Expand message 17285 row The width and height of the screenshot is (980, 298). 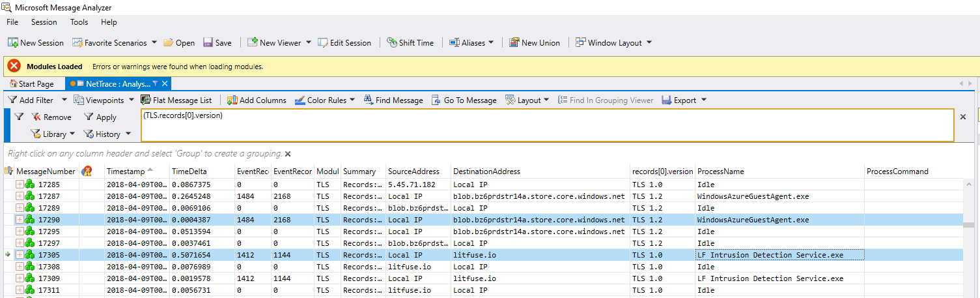click(x=20, y=185)
